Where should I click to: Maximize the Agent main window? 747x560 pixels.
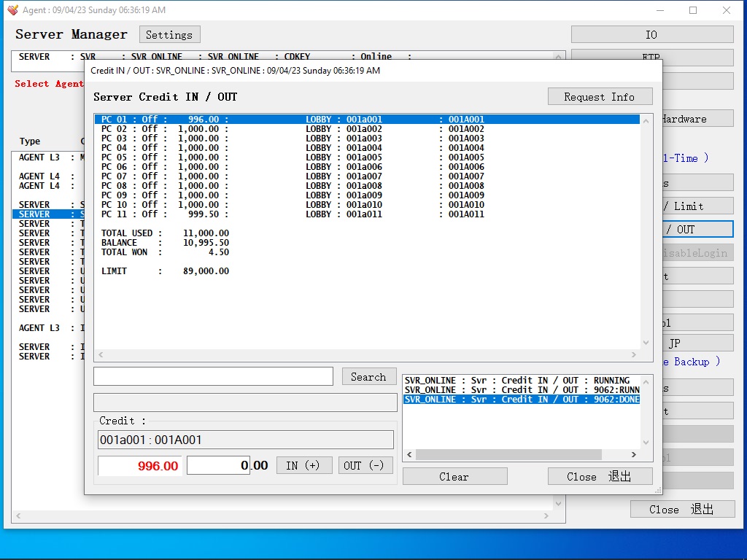coord(693,10)
